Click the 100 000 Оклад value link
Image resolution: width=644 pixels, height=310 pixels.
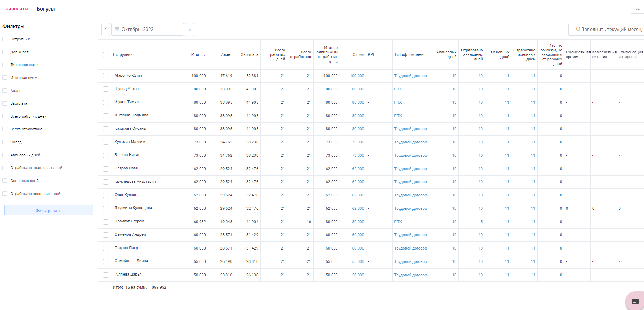tap(357, 76)
